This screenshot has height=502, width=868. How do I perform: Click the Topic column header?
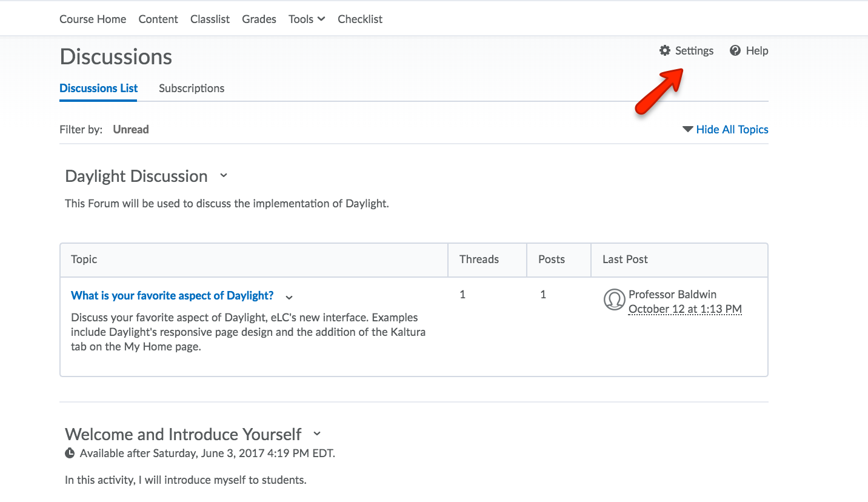[x=84, y=259]
